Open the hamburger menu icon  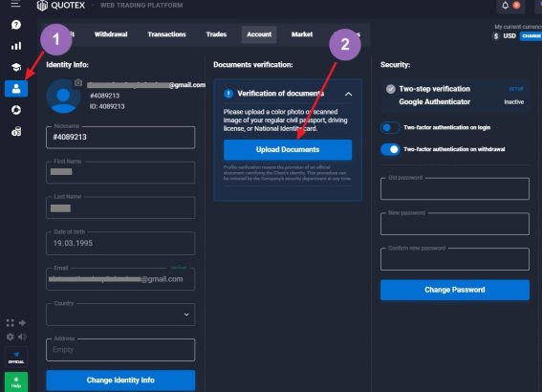click(15, 4)
